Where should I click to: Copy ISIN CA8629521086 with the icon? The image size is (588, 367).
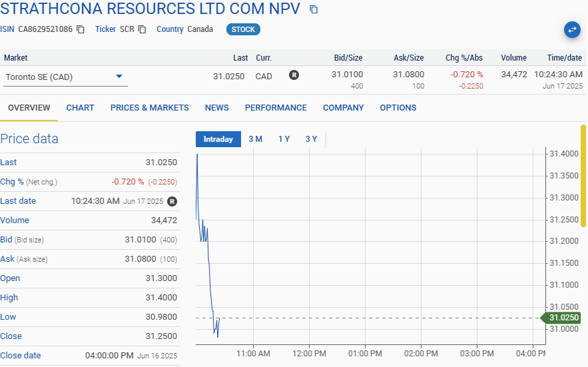[x=81, y=29]
